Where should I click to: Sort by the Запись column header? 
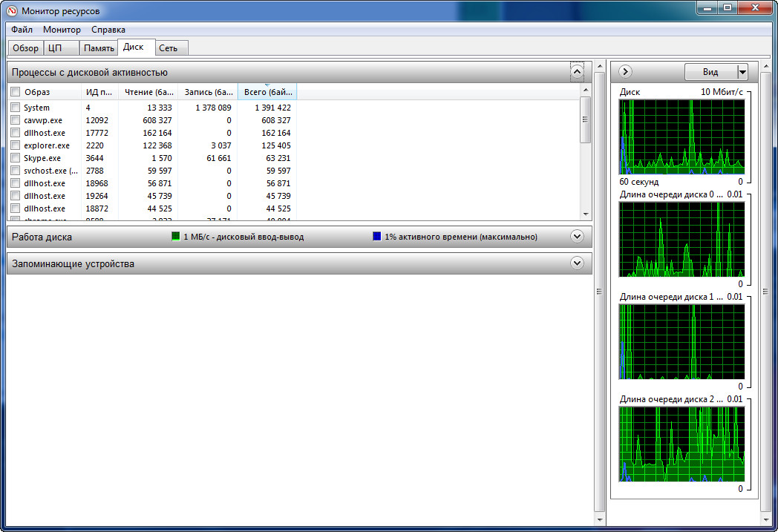[208, 92]
